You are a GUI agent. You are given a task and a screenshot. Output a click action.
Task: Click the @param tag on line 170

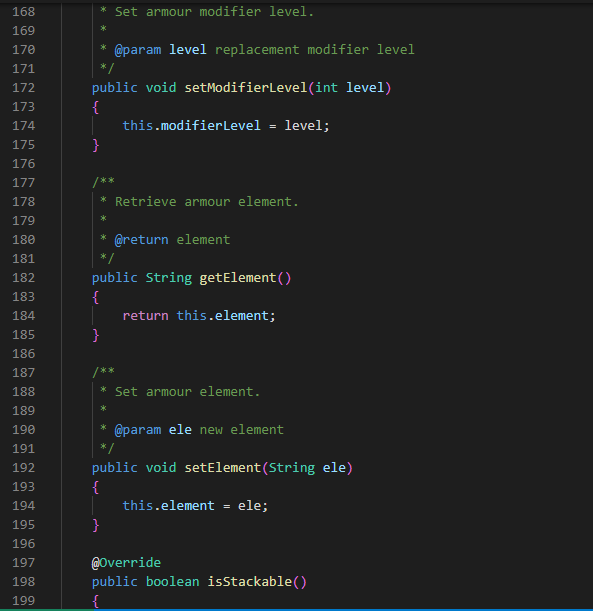click(138, 50)
